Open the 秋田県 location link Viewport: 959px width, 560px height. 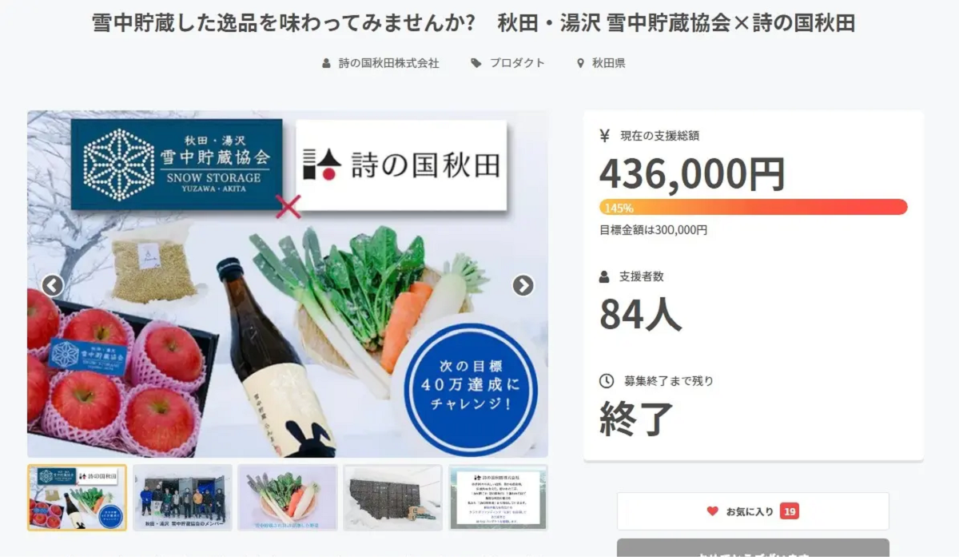point(608,63)
